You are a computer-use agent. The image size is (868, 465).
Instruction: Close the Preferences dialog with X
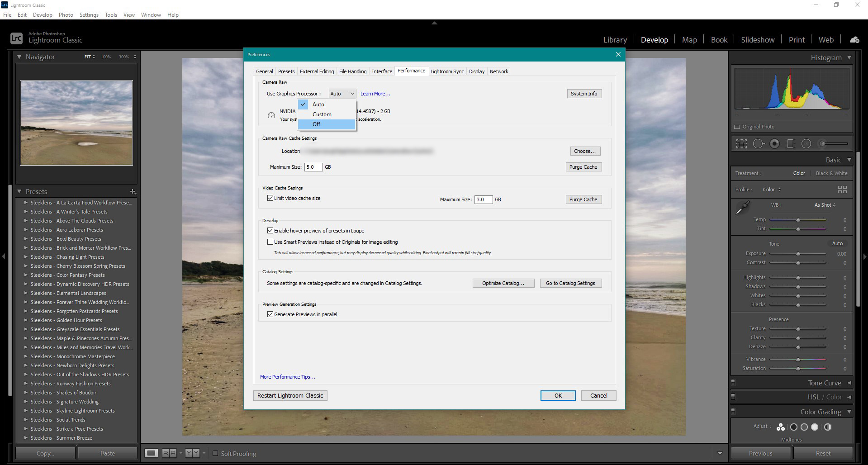click(x=618, y=54)
